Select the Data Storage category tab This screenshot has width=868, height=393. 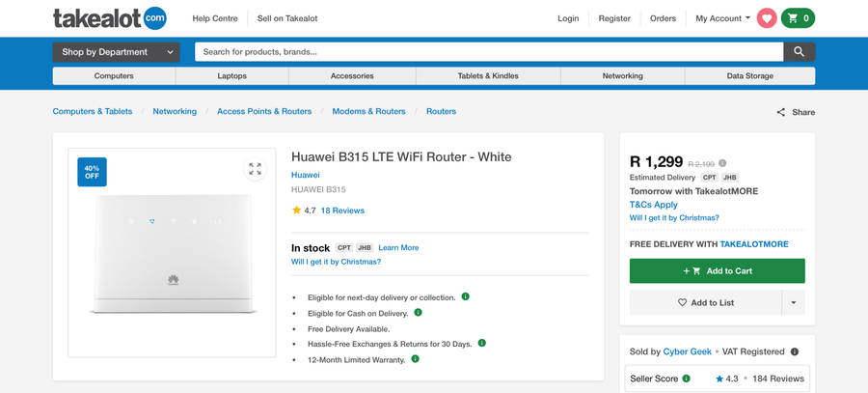[x=749, y=75]
